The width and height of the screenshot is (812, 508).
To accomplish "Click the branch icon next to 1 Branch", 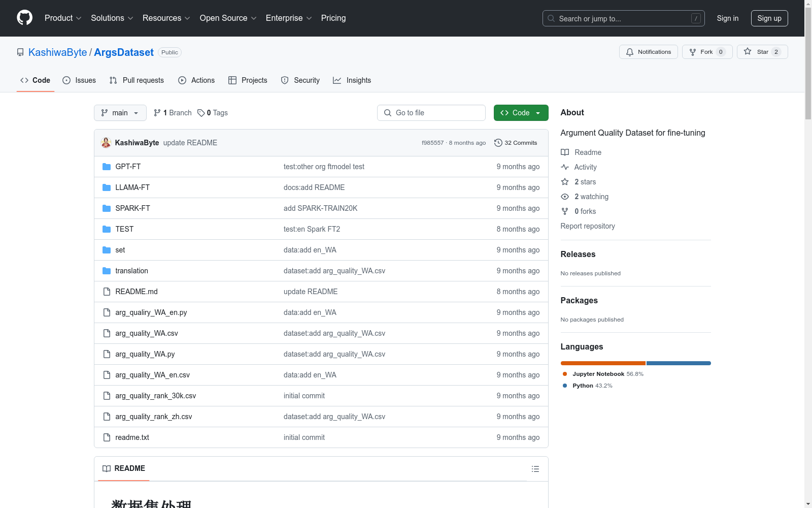I will pyautogui.click(x=157, y=113).
